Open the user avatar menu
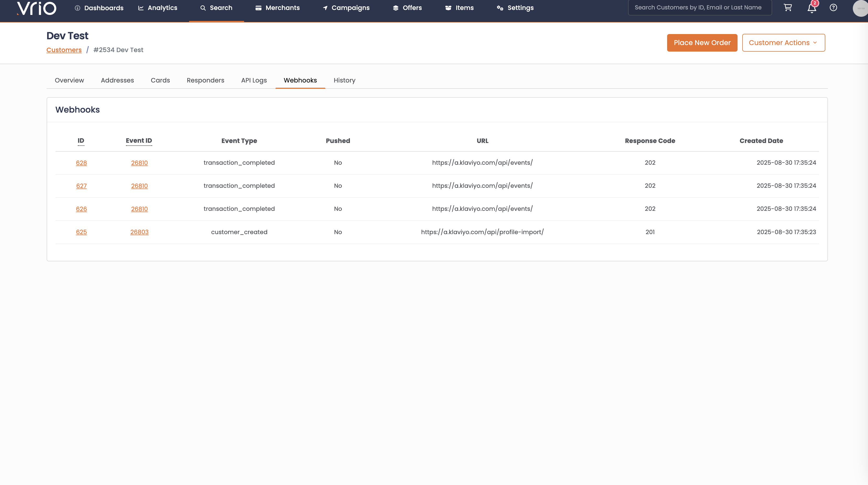868x485 pixels. pos(860,8)
